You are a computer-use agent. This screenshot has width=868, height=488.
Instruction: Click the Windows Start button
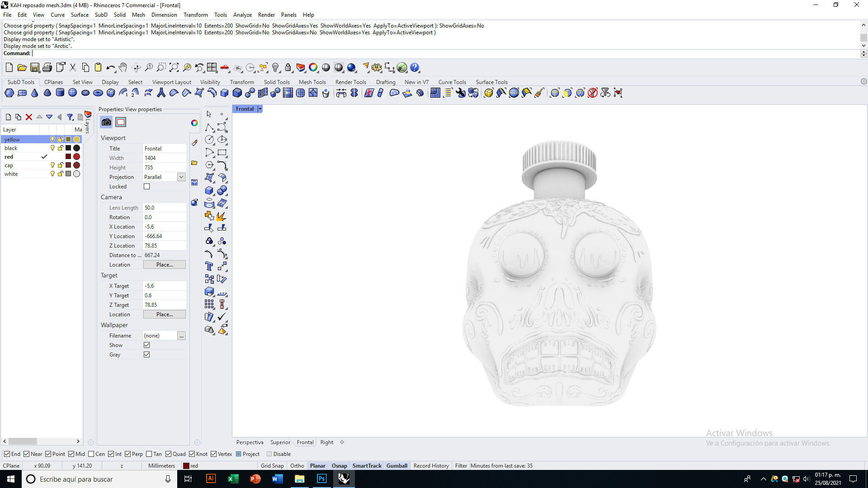pos(11,479)
